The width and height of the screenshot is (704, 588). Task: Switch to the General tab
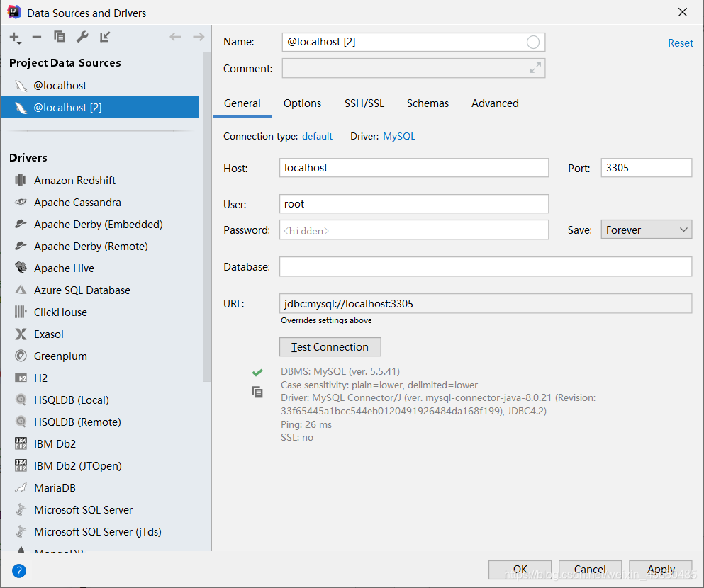(x=242, y=103)
